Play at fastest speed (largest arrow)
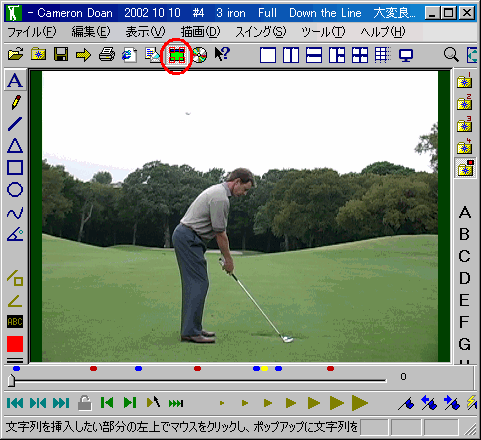The height and width of the screenshot is (440, 481). pos(360,403)
